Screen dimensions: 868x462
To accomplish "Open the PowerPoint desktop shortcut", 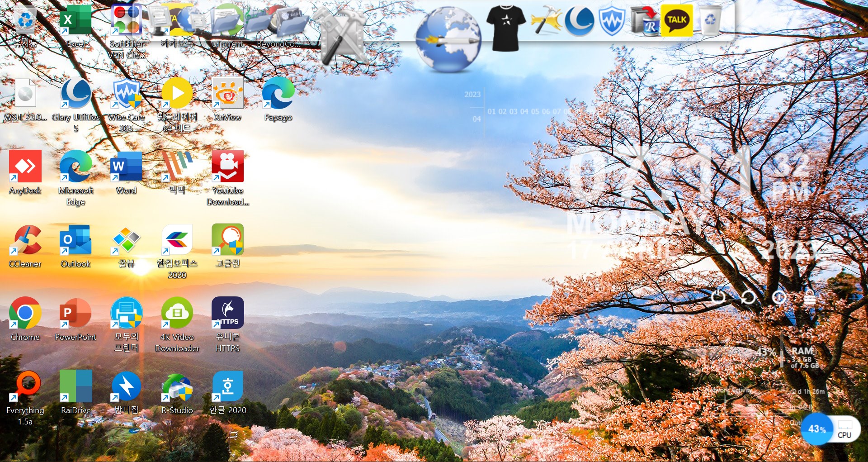I will pos(75,319).
